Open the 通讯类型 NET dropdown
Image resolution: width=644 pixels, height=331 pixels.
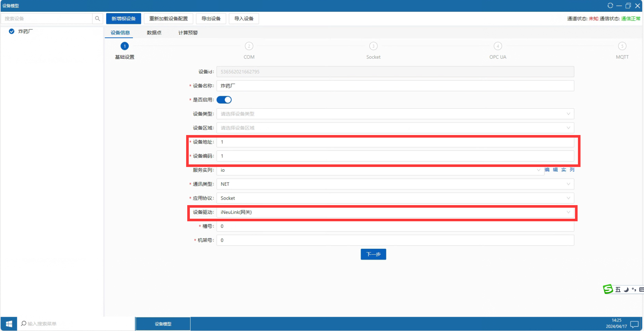[395, 184]
